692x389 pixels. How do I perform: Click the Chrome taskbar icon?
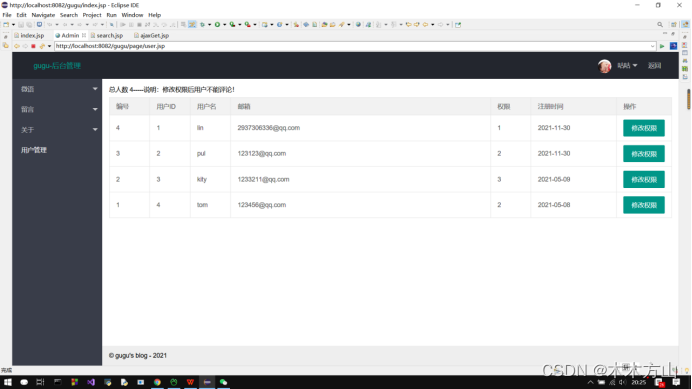click(157, 382)
